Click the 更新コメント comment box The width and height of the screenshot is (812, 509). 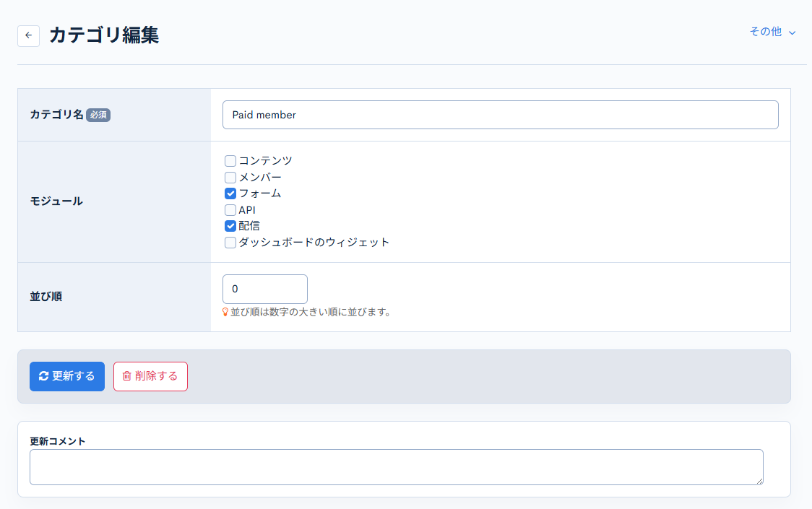click(x=396, y=466)
